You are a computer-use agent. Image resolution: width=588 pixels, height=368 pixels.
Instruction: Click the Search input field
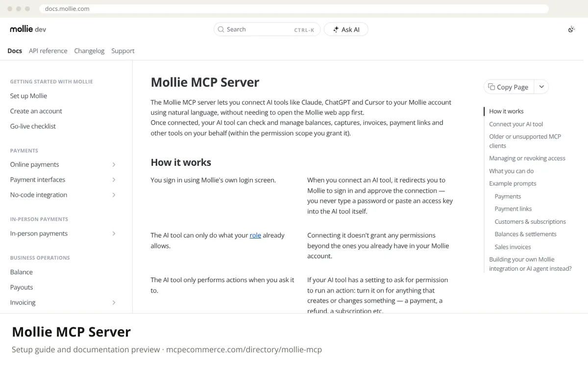click(267, 29)
